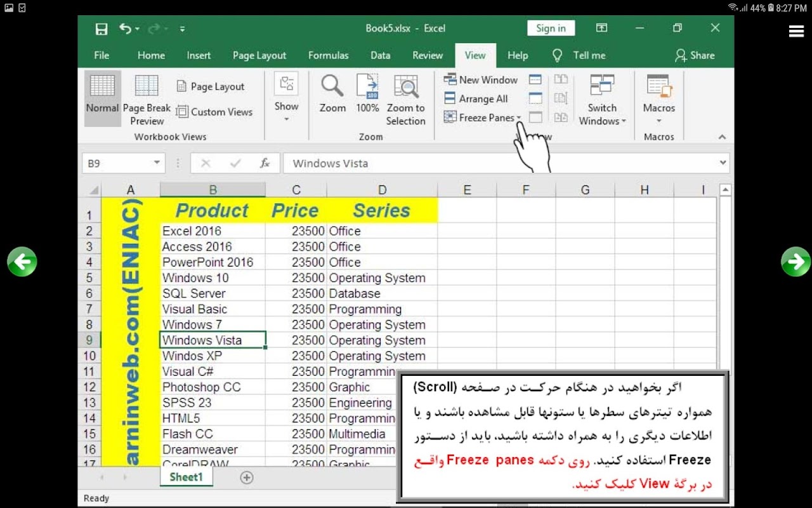The width and height of the screenshot is (812, 508).
Task: Open the hamburger menu
Action: (x=796, y=31)
